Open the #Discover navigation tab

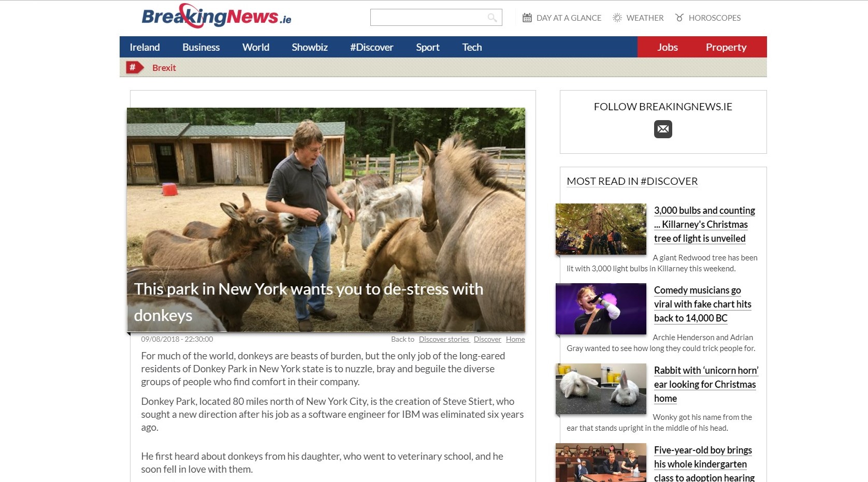[371, 47]
